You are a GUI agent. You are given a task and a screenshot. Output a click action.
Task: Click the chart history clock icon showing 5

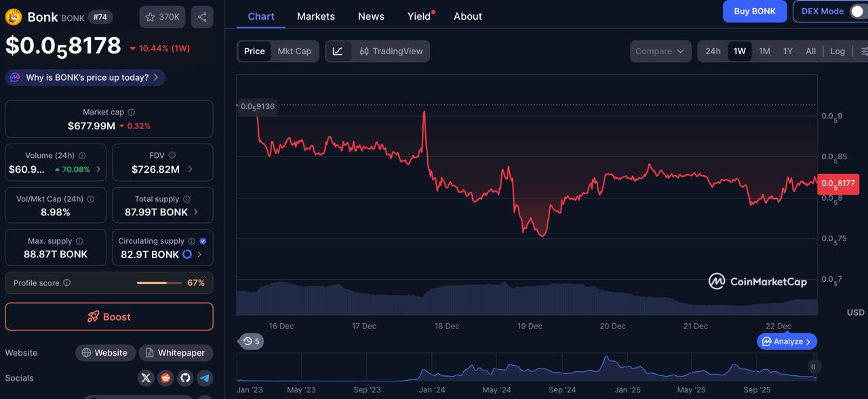pyautogui.click(x=250, y=341)
